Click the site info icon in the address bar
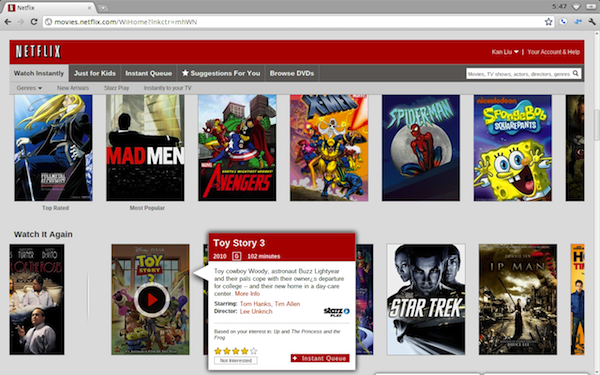The image size is (600, 375). coord(48,22)
